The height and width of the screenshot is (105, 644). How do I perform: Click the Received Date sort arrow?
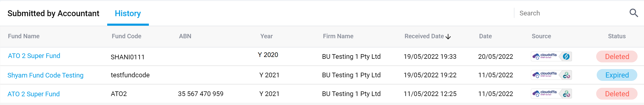pyautogui.click(x=448, y=37)
